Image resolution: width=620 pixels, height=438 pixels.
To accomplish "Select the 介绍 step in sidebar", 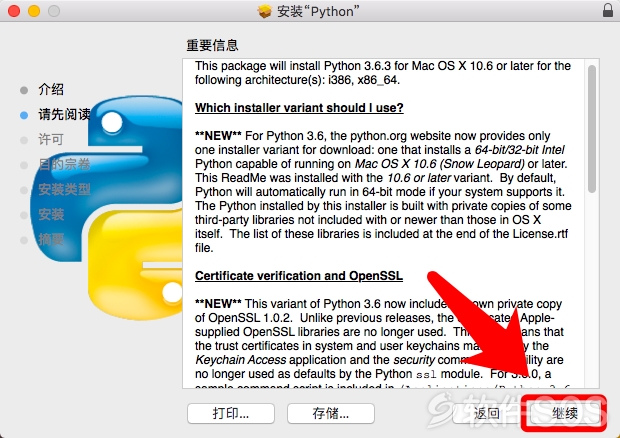I will coord(51,89).
